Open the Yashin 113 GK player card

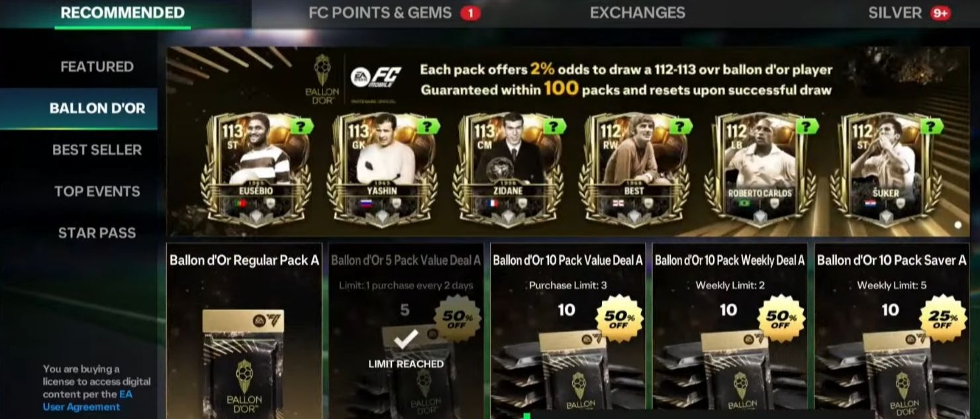[x=382, y=170]
